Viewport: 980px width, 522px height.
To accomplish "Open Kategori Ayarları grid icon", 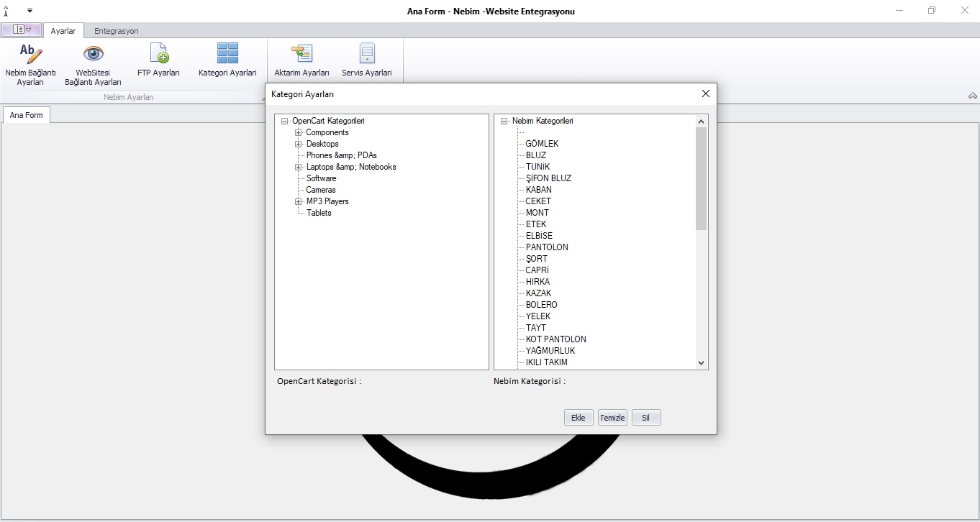I will point(227,54).
